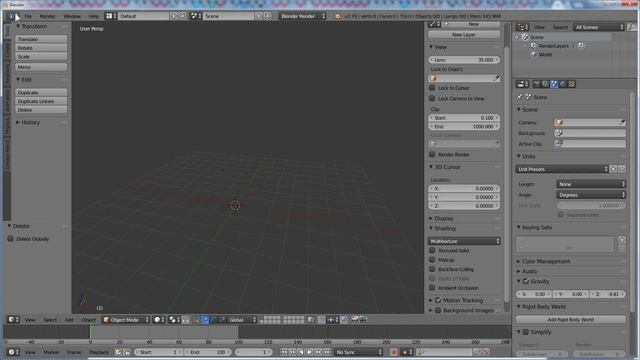Open the Render engine dropdown

coord(302,16)
